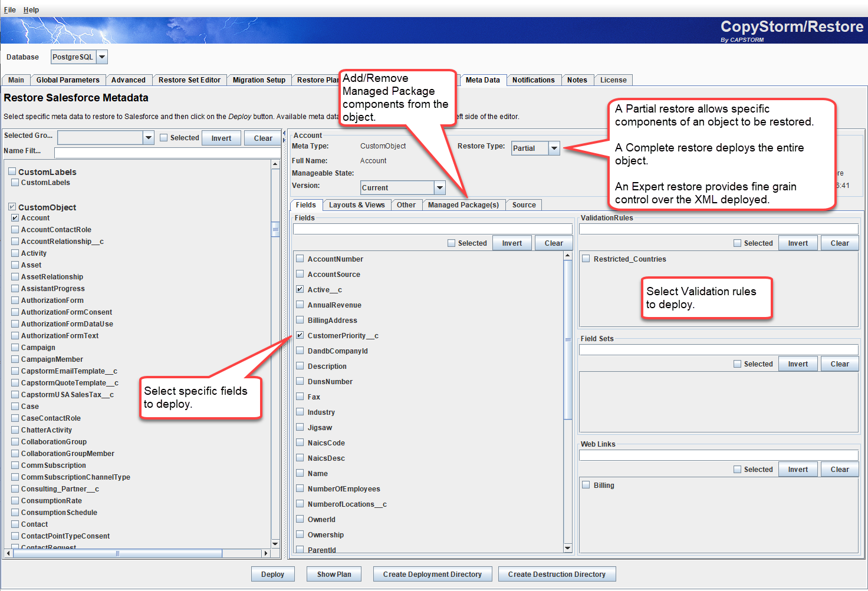Click Clear in the Web Links panel
The height and width of the screenshot is (591, 868).
point(840,469)
